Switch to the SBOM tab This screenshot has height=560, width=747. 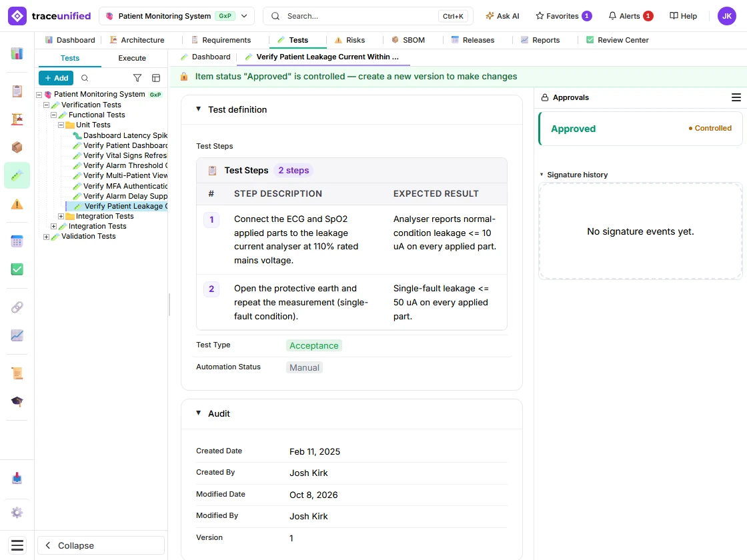pyautogui.click(x=408, y=40)
